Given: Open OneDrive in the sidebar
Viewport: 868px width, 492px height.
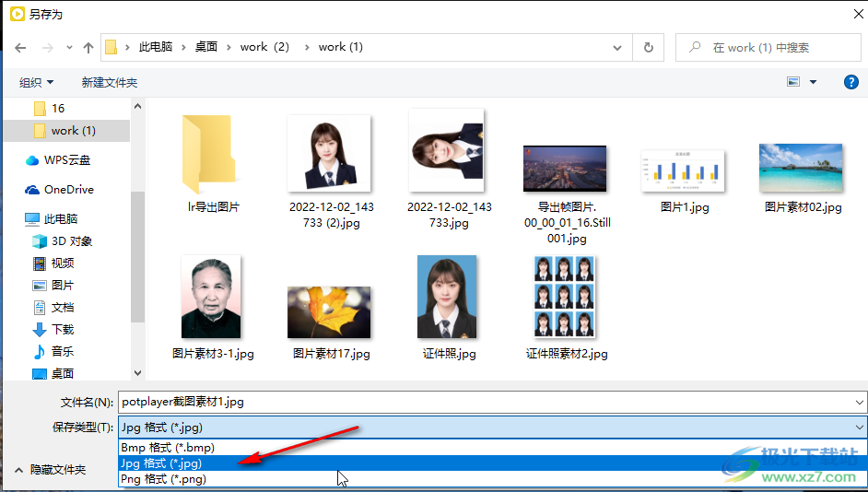Looking at the screenshot, I should pyautogui.click(x=60, y=189).
